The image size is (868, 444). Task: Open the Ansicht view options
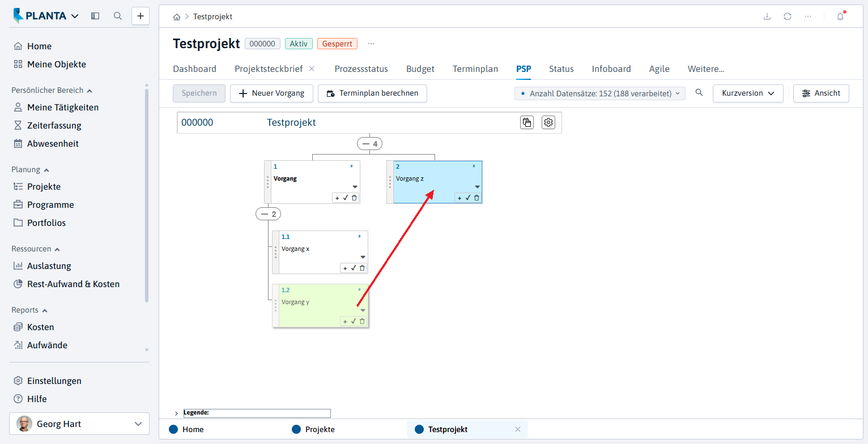(x=821, y=93)
